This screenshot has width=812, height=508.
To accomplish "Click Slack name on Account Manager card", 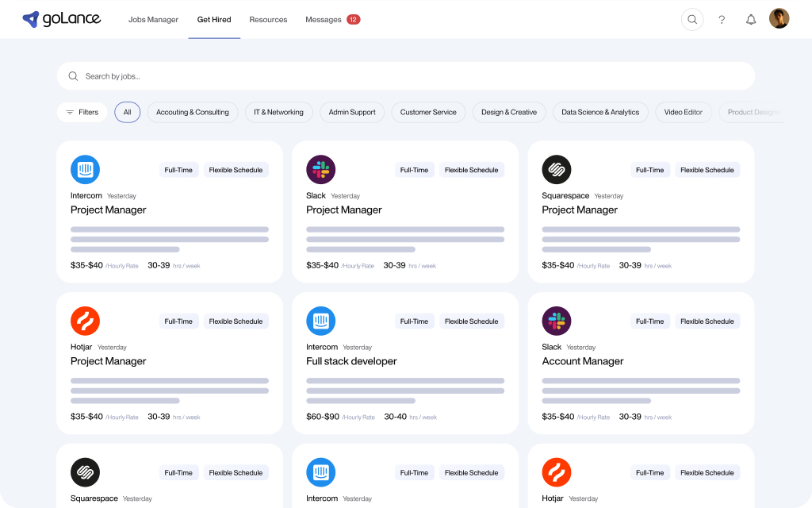I will coord(552,347).
